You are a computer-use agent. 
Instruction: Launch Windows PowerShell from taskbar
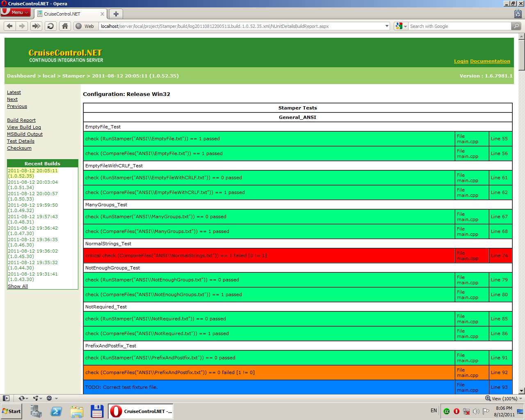tap(56, 411)
